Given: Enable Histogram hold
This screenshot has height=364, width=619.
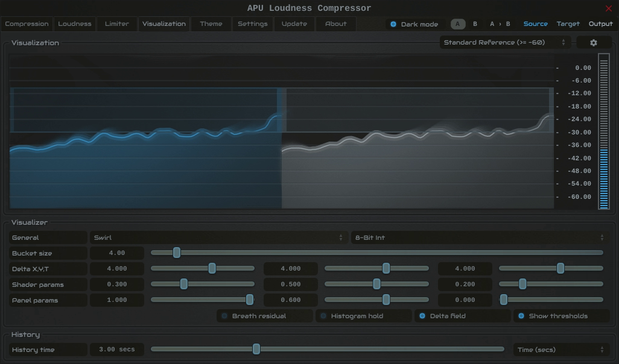Looking at the screenshot, I should click(363, 316).
